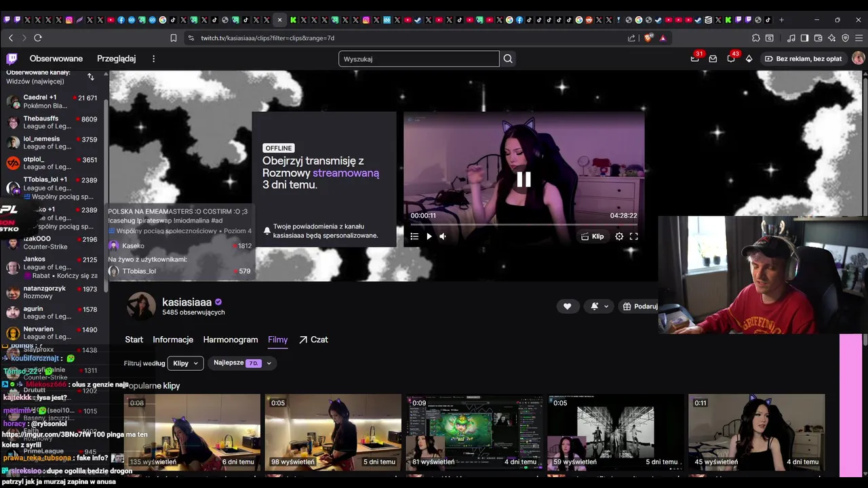Open the Leo AI sparkle icon
The height and width of the screenshot is (488, 868).
[x=831, y=38]
